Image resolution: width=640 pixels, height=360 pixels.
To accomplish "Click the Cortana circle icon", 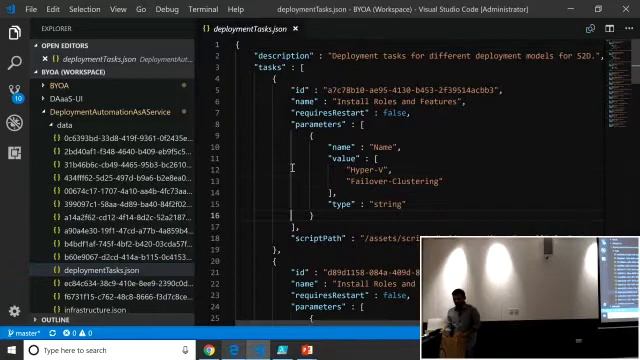I will pos(34,350).
